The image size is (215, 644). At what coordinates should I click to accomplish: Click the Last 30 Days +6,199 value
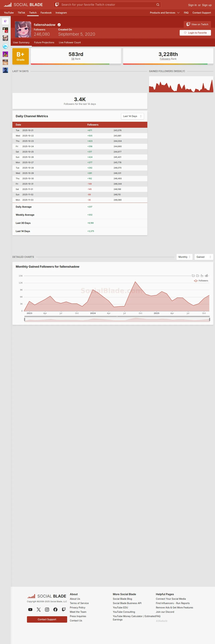point(90,223)
